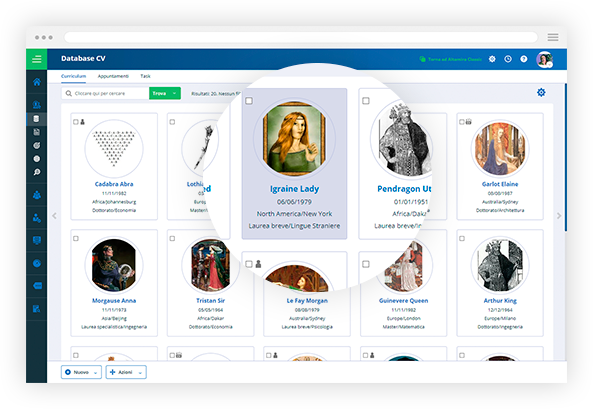Click the Cadabra Abra triangle thumbnail
The width and height of the screenshot is (593, 409).
pos(114,149)
